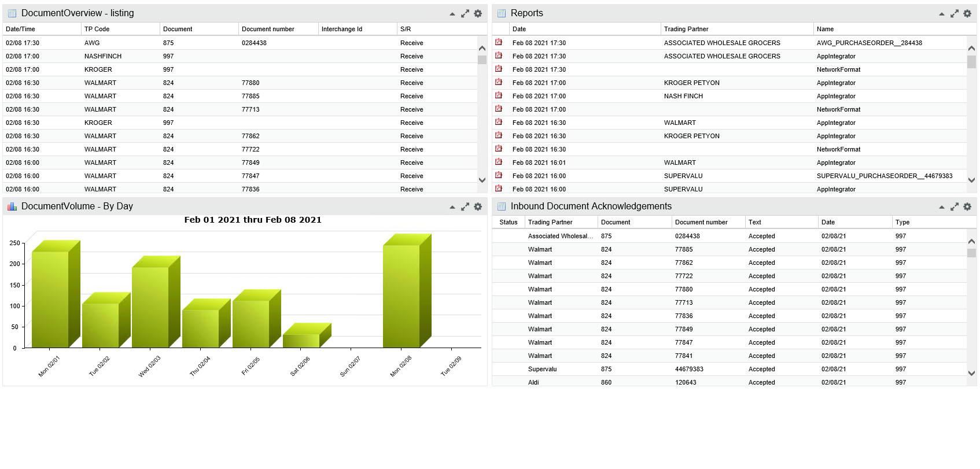The image size is (980, 469).
Task: Select NASHFINCH row in DocumentOverview listing
Action: pyautogui.click(x=241, y=56)
